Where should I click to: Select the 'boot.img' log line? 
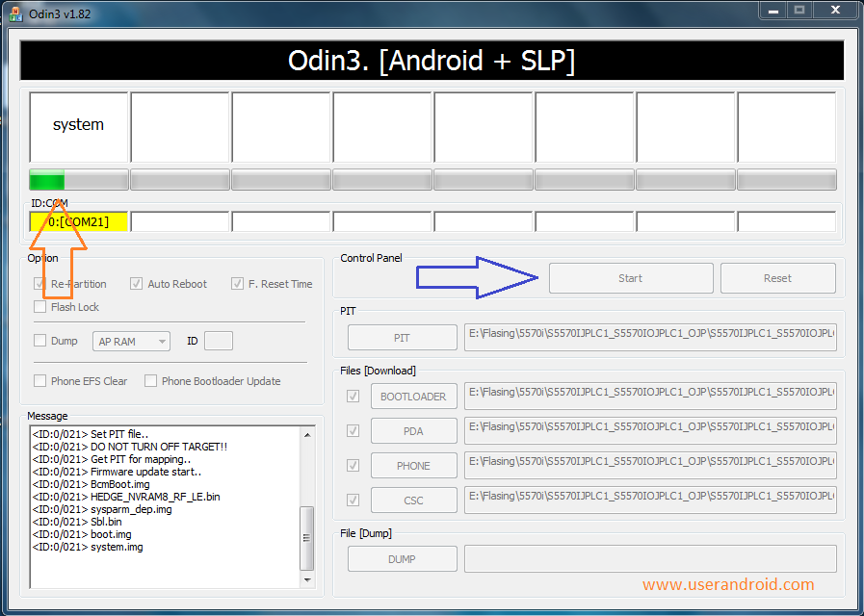click(82, 534)
